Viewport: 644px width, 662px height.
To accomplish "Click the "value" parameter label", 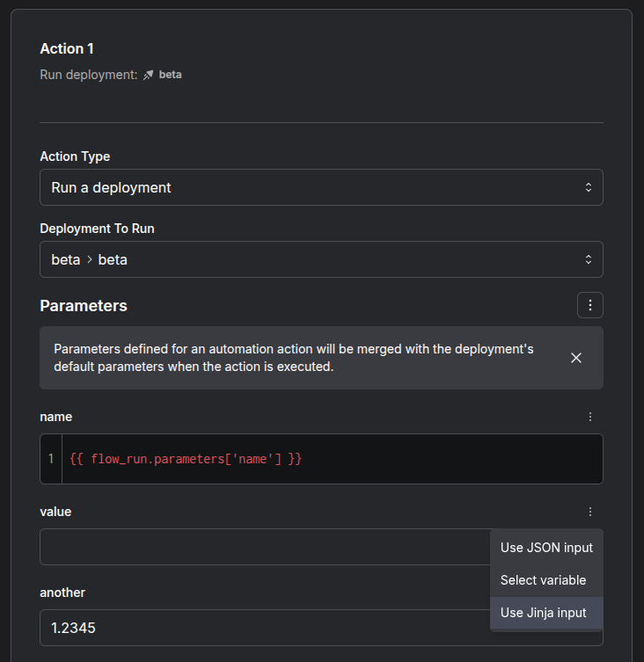I will (x=55, y=512).
